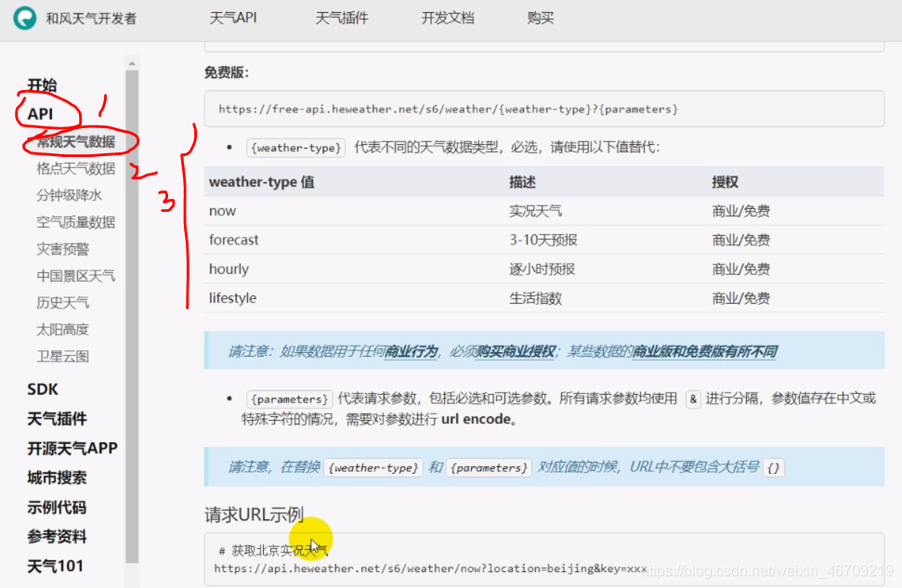The image size is (902, 588).
Task: Click the forecast table cell
Action: [x=233, y=240]
